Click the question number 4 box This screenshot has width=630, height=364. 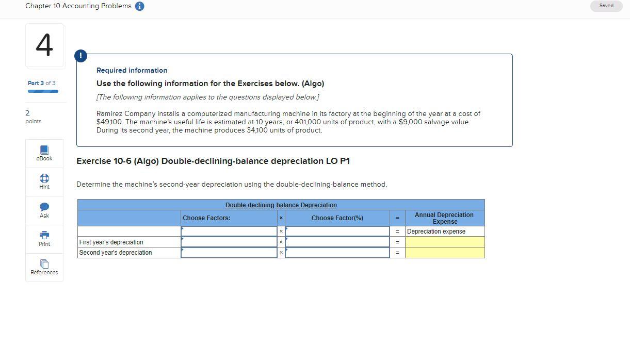pos(44,45)
